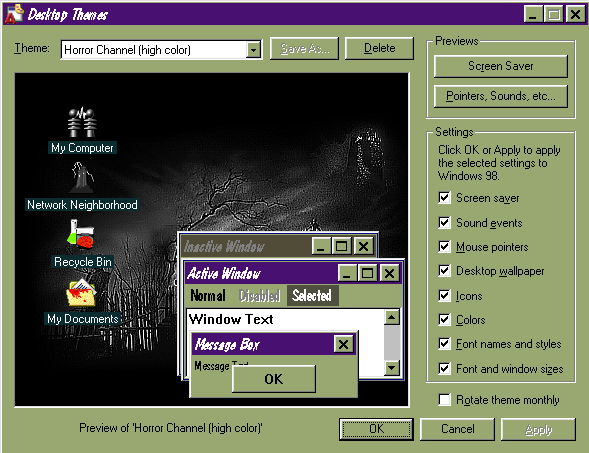
Task: Click the 'Theme:' label
Action: tap(32, 48)
